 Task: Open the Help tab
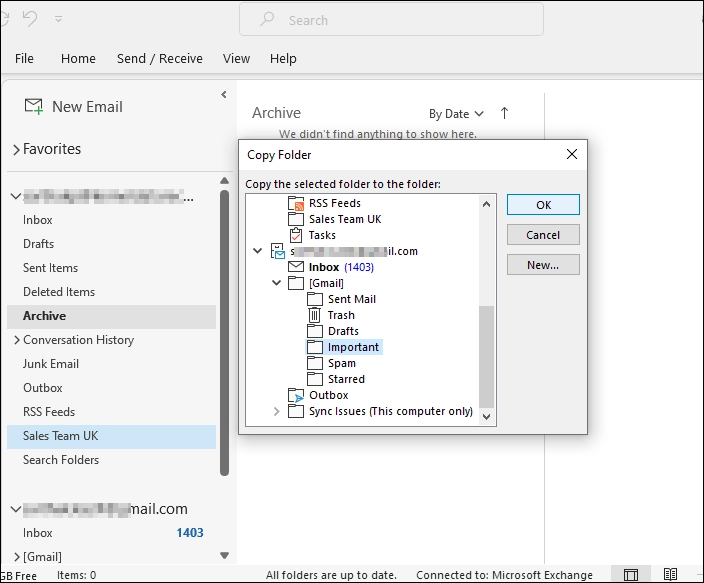283,58
